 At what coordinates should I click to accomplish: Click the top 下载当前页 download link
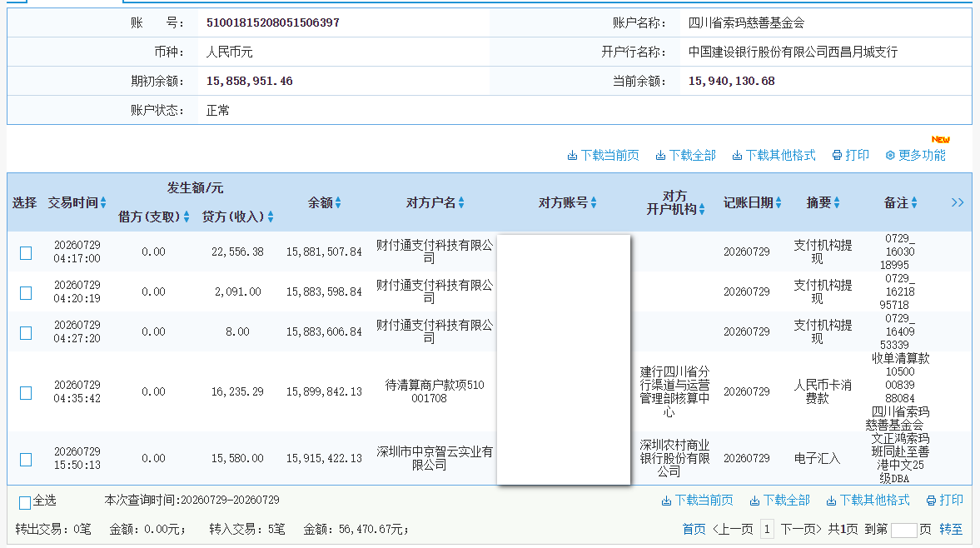pos(603,155)
